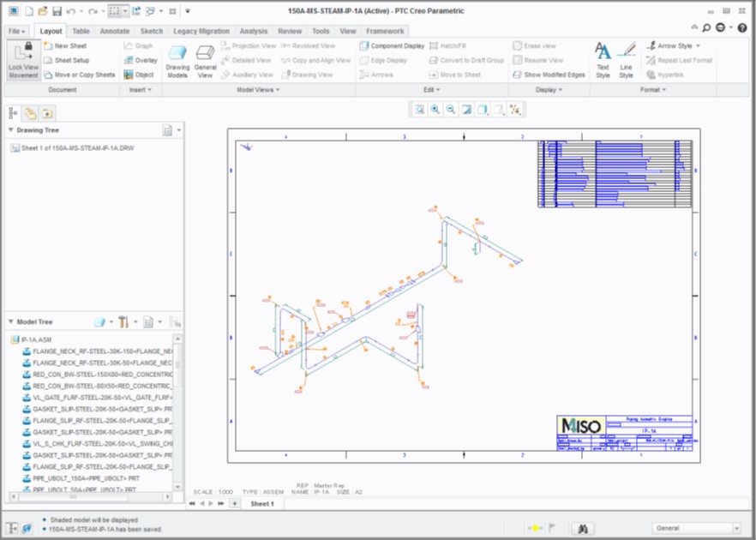The width and height of the screenshot is (756, 540).
Task: Expand the Insert group dropdown
Action: 141,90
